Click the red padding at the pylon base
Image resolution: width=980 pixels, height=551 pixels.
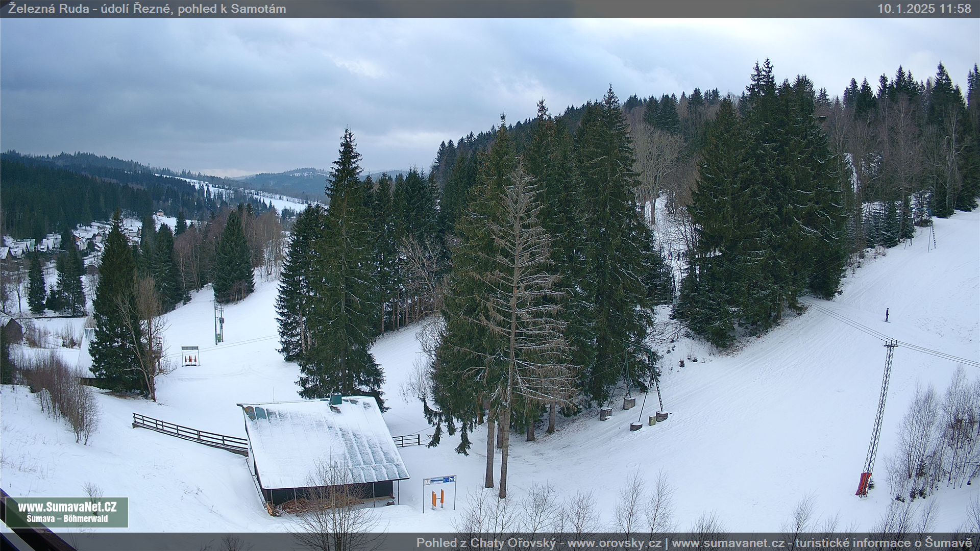click(863, 484)
